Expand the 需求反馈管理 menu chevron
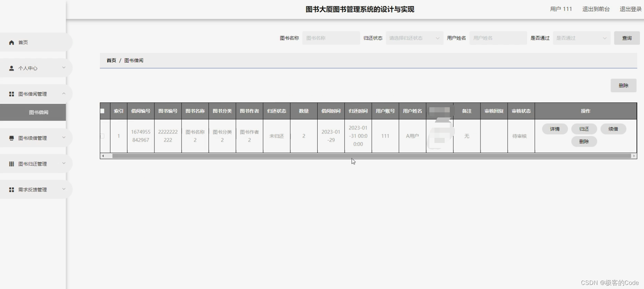The width and height of the screenshot is (644, 289). tap(64, 189)
